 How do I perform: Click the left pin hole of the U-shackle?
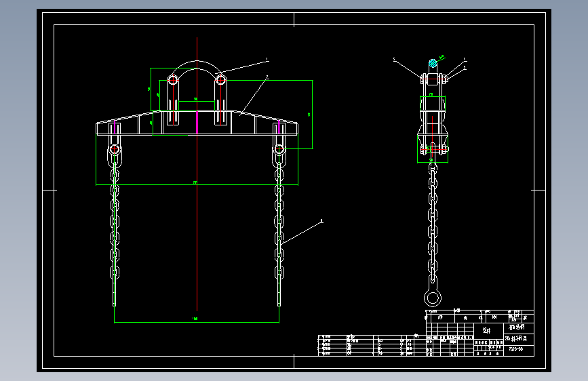click(x=173, y=80)
